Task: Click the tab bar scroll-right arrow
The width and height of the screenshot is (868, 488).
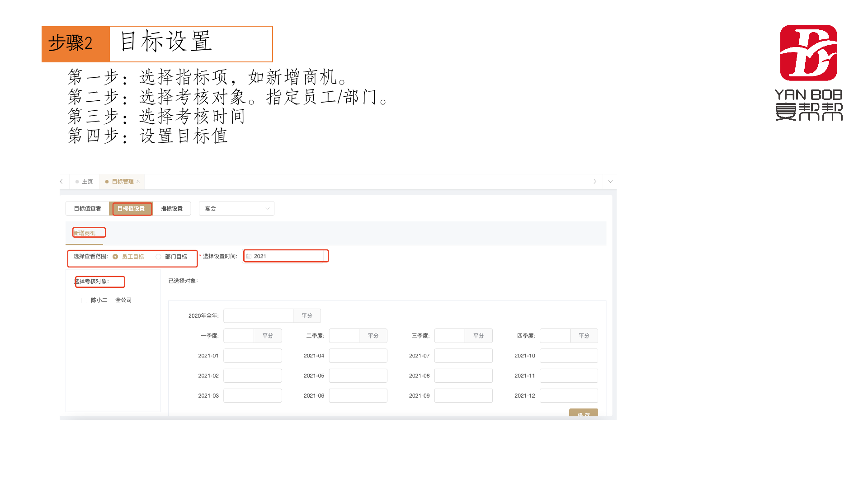Action: click(x=594, y=182)
